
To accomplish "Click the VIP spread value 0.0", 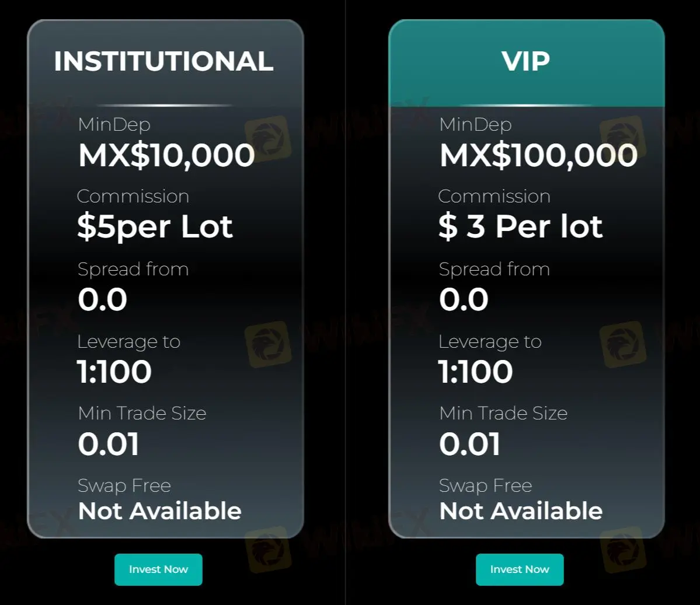I will click(464, 300).
